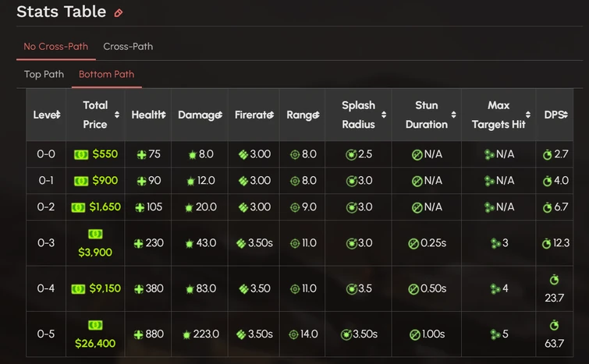Click the stun duration icon next to 0.25s
This screenshot has height=364, width=589.
pos(413,243)
